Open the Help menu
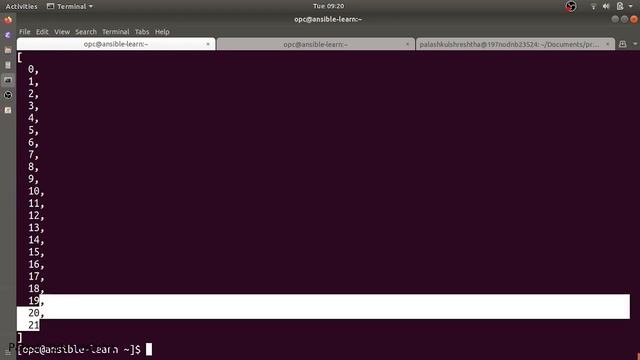This screenshot has width=640, height=360. (162, 31)
